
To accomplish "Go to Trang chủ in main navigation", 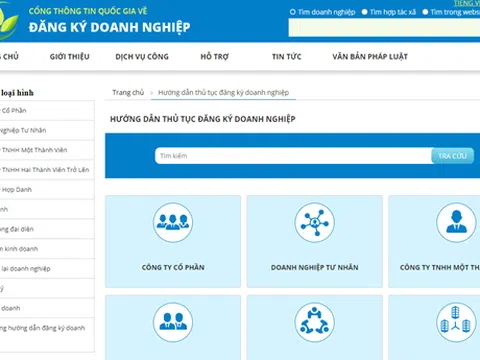I will pyautogui.click(x=9, y=57).
